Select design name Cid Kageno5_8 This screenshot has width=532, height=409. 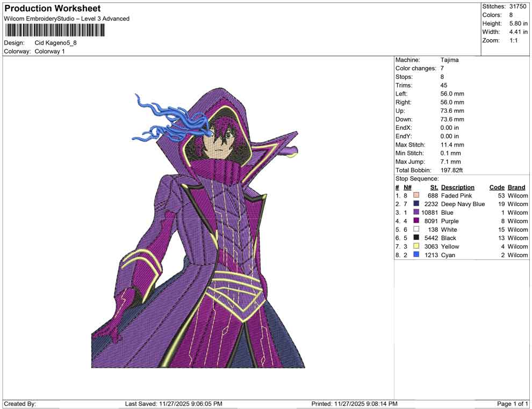[56, 43]
